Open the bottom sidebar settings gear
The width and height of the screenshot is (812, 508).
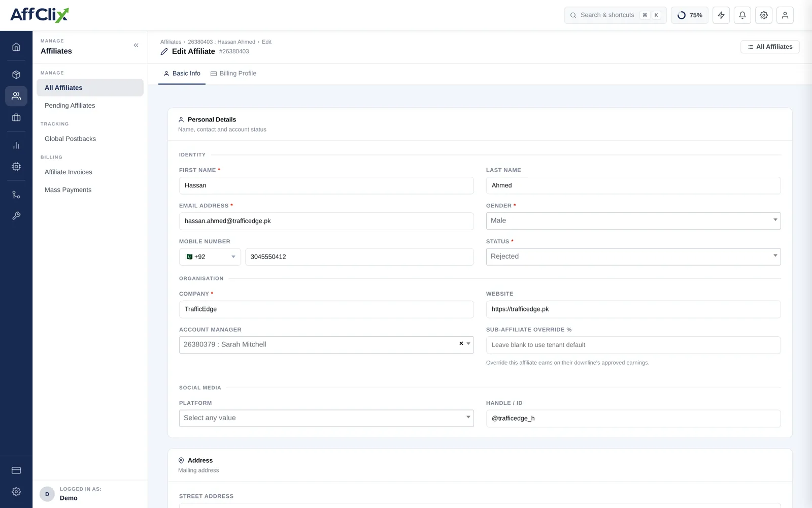pyautogui.click(x=16, y=492)
